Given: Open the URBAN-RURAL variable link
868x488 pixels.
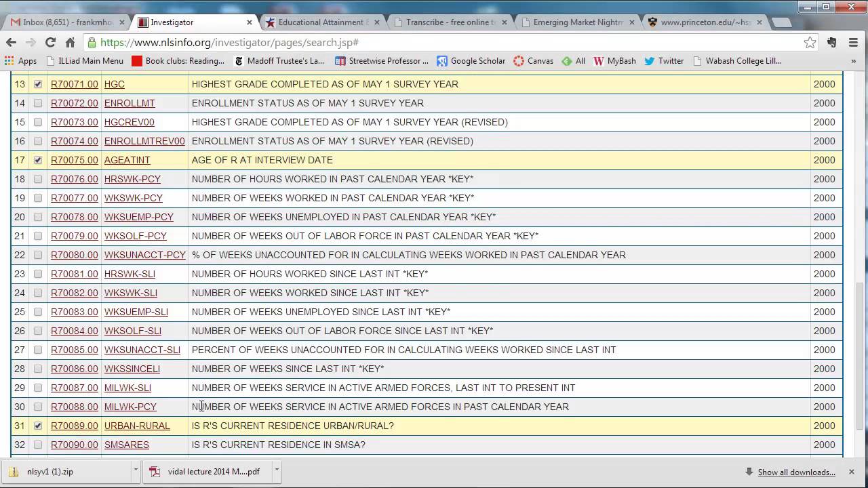Looking at the screenshot, I should (x=137, y=426).
